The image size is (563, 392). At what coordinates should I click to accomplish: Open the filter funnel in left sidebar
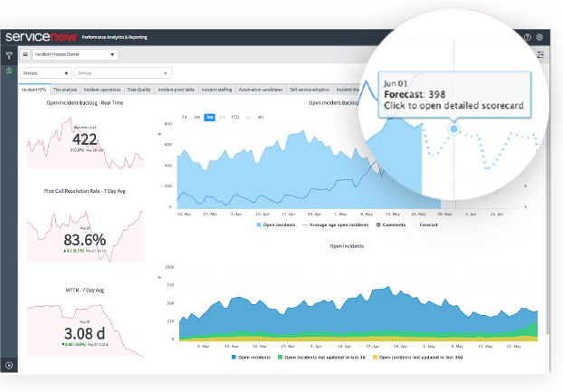click(9, 55)
